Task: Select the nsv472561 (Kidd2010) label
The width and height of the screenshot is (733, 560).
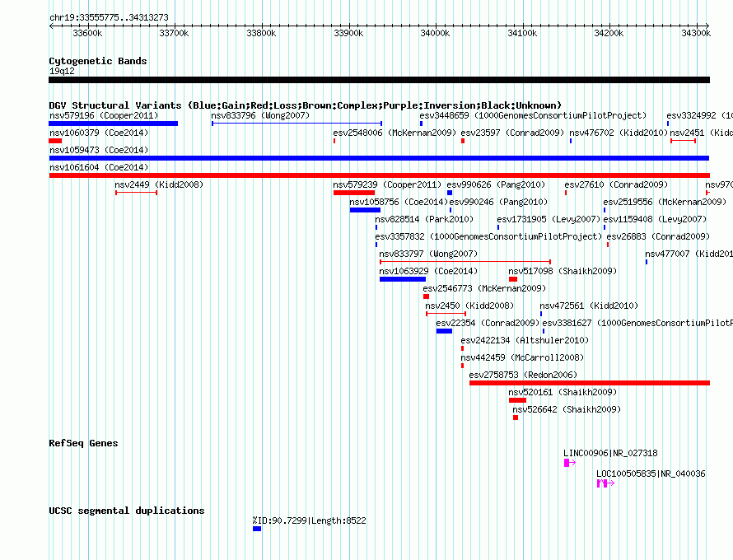Action: tap(589, 306)
